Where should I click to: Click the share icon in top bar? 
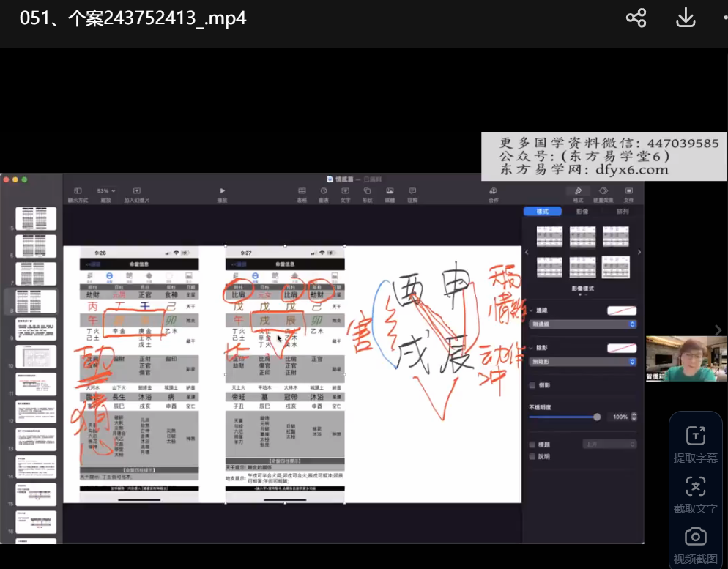coord(636,18)
